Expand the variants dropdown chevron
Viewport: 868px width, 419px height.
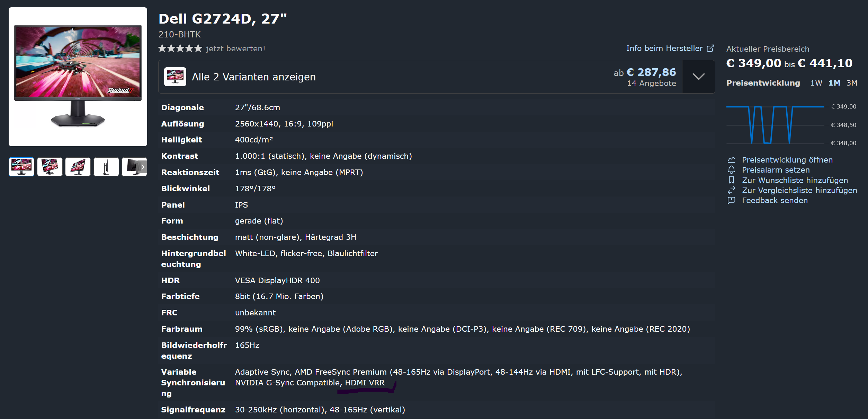[698, 77]
